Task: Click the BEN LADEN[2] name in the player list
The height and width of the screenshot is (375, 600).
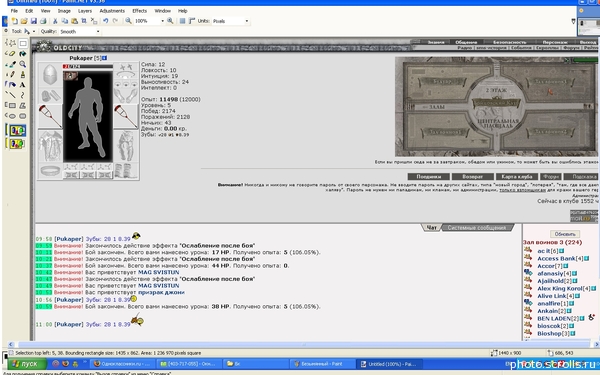Action: coord(558,318)
